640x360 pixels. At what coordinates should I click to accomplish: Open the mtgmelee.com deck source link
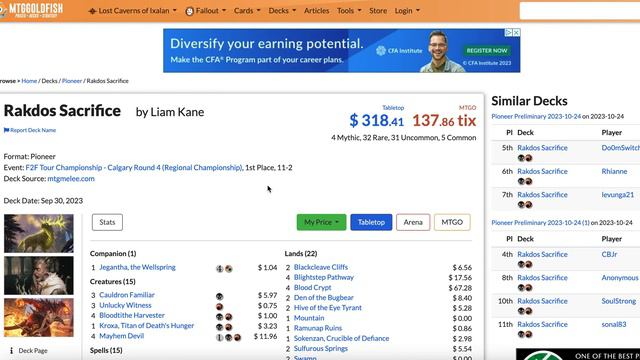71,178
